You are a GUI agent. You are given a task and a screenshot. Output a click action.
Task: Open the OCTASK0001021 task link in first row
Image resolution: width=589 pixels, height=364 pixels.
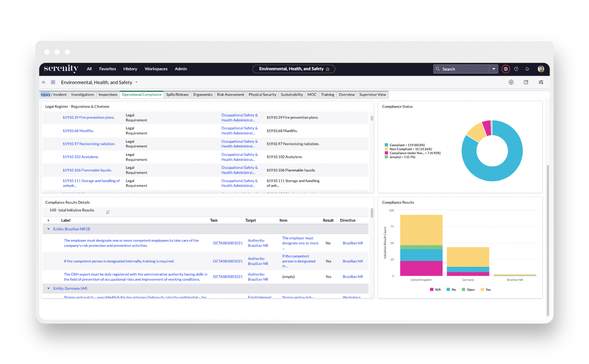coord(228,243)
